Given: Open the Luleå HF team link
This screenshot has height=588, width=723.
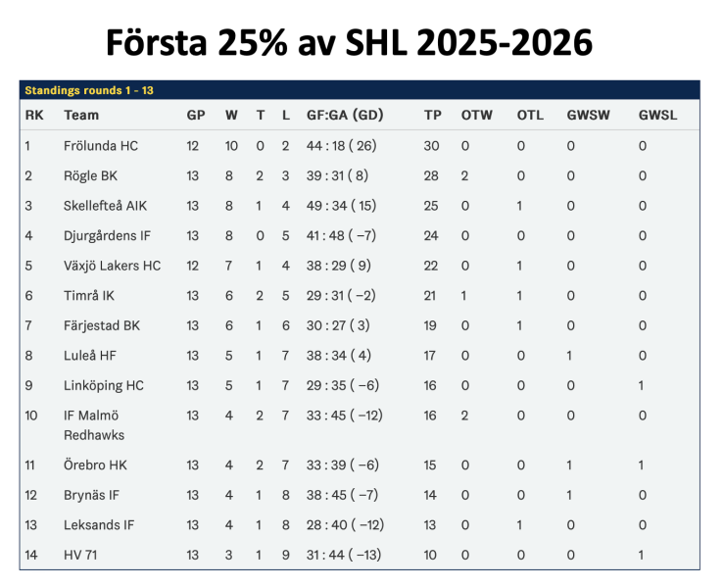Looking at the screenshot, I should [x=91, y=356].
